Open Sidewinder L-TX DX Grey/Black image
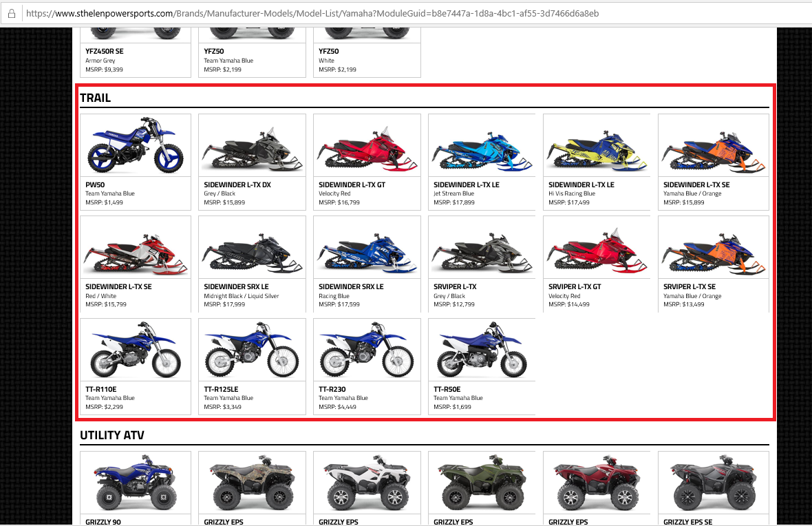Image resolution: width=812 pixels, height=526 pixels. (252, 146)
